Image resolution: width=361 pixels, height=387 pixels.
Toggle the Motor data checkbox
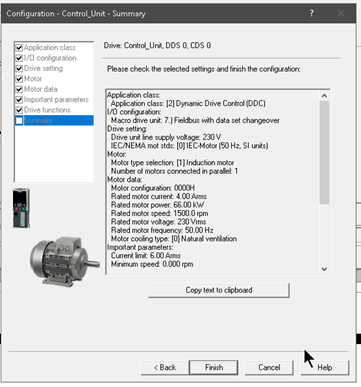(x=19, y=89)
